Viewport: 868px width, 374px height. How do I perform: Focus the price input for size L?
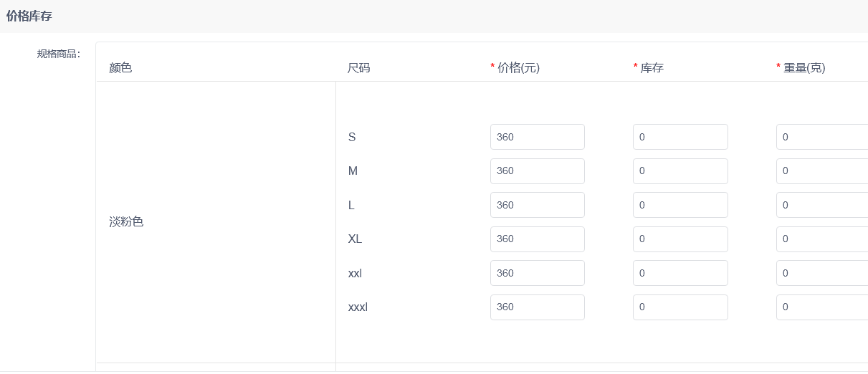pos(537,205)
